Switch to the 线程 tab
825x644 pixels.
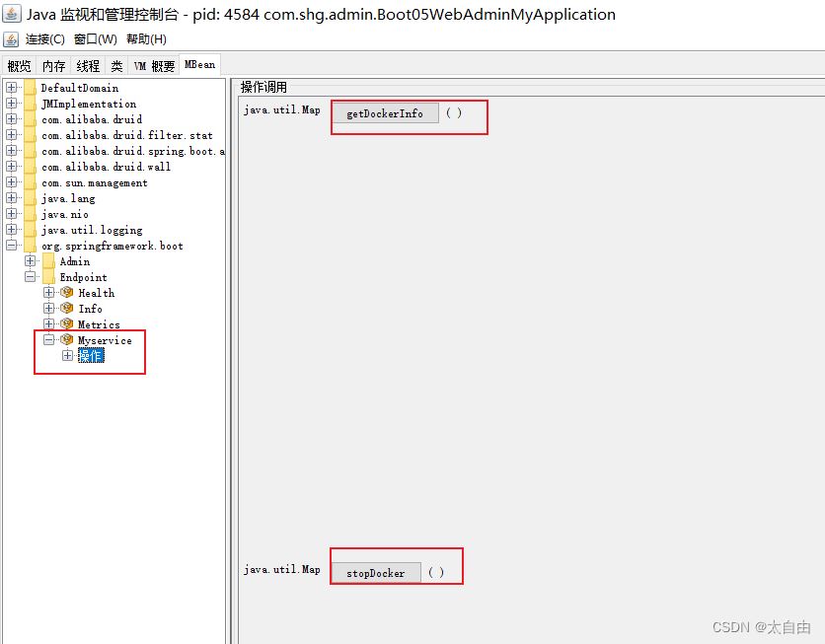(x=87, y=64)
